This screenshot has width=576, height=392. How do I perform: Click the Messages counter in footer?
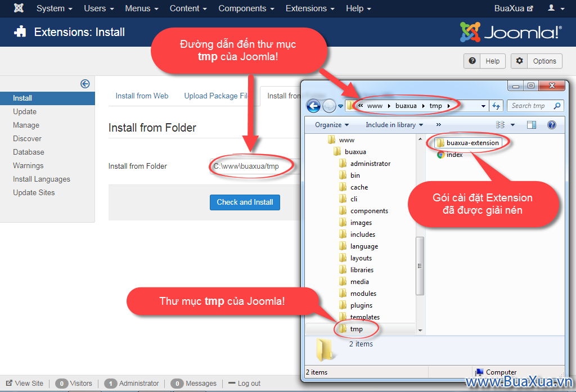click(193, 384)
